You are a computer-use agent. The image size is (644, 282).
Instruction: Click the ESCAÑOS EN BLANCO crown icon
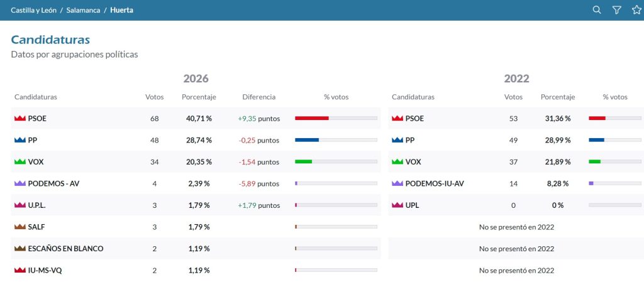pos(19,248)
